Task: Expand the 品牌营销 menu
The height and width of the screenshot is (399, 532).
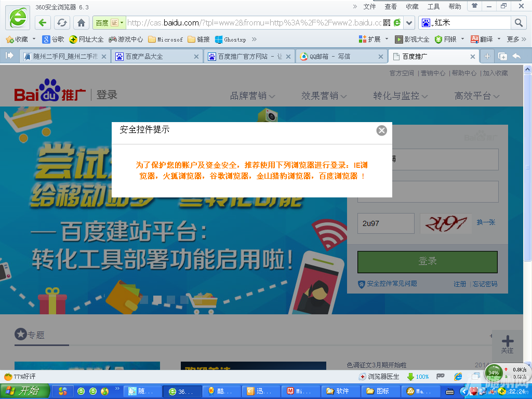Action: (253, 96)
